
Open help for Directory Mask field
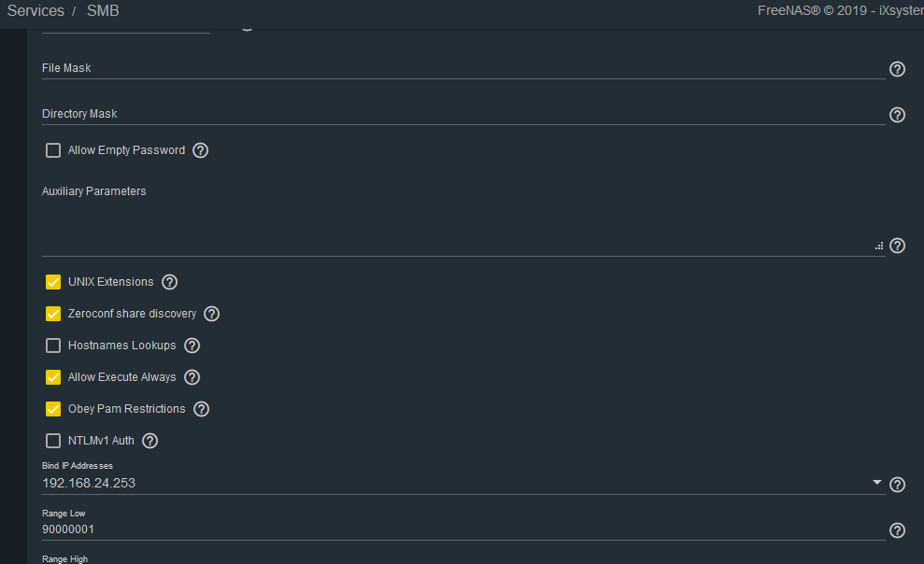click(x=897, y=115)
